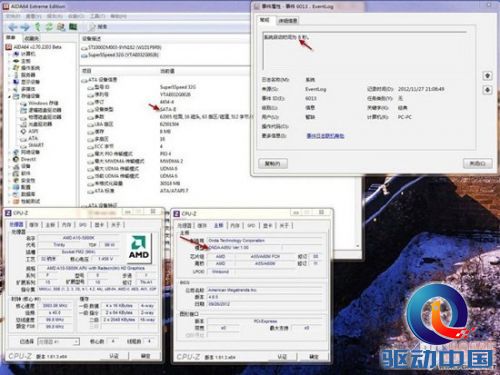Click 认证 in the right CPU-Z window
Viewport: 500px width, 375px height.
pyautogui.click(x=282, y=357)
